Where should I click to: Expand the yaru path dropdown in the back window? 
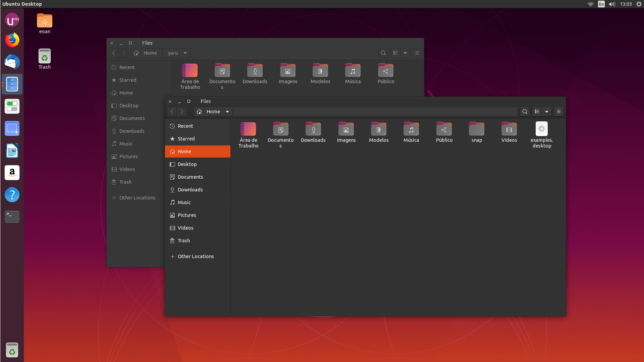coord(176,53)
